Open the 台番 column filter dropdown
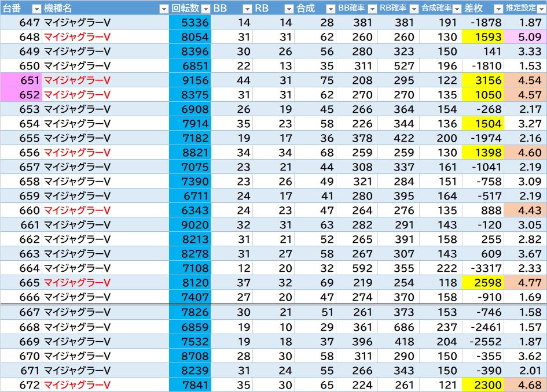The width and height of the screenshot is (547, 392). click(36, 9)
